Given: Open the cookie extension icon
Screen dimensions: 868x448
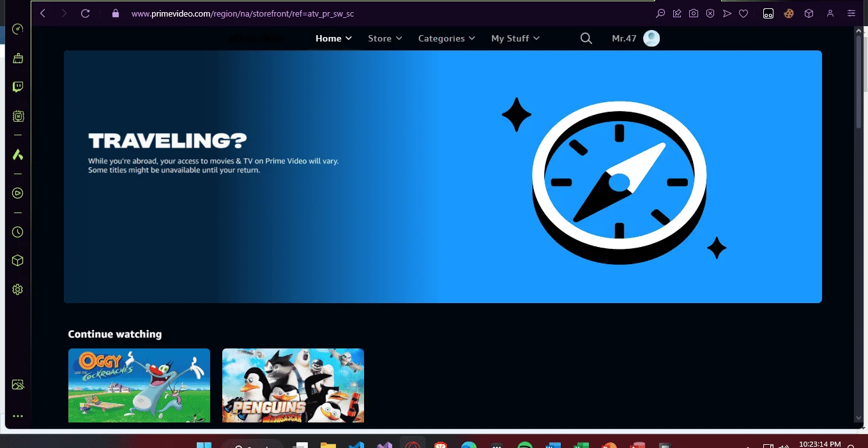Looking at the screenshot, I should 789,13.
